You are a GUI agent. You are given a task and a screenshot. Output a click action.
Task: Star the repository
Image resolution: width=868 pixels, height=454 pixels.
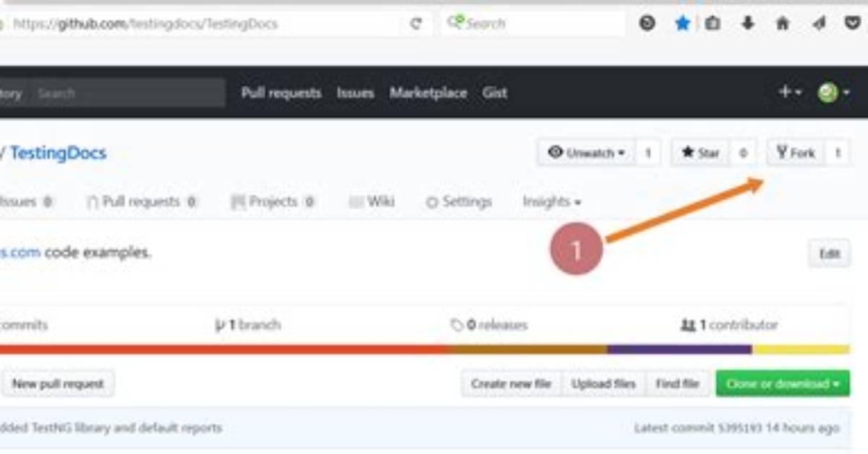coord(700,153)
